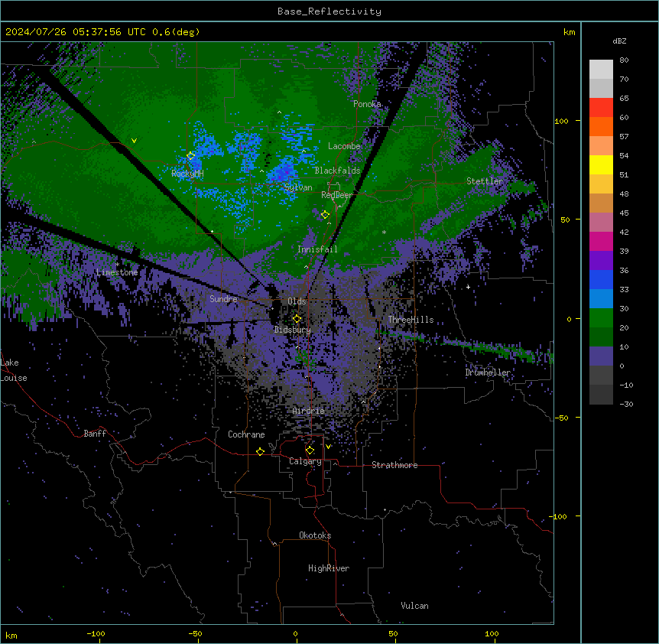Viewport: 659px width, 644px height.
Task: Select the dusty pink 45-42 dBZ swatch
Action: click(601, 223)
